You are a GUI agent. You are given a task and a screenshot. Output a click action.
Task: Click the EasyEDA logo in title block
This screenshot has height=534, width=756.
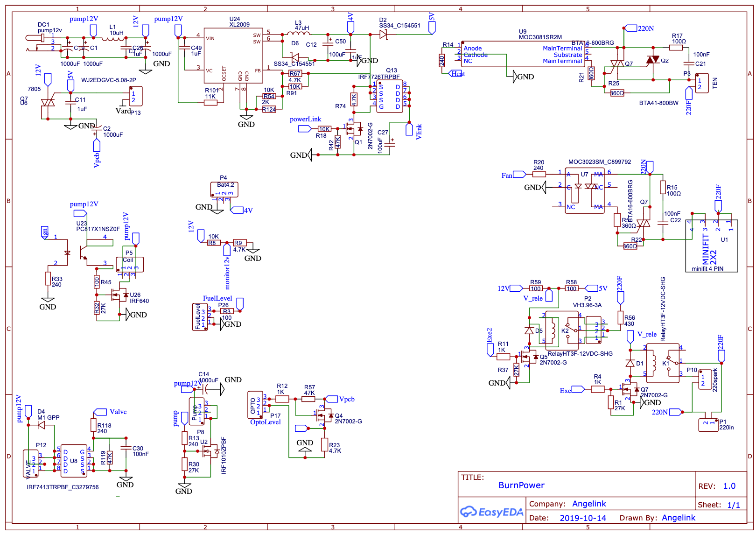point(492,512)
